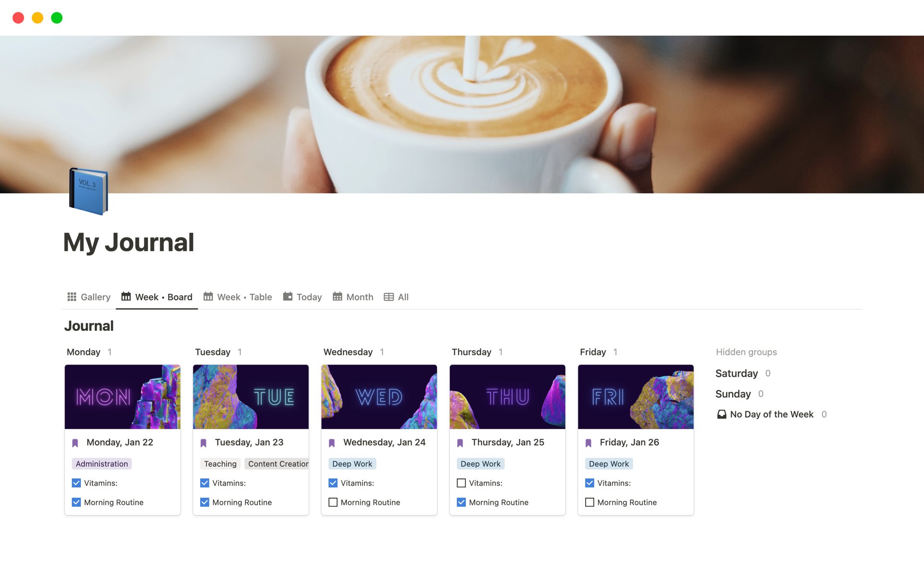Click the purple bookmark icon on Monday card

pyautogui.click(x=75, y=443)
